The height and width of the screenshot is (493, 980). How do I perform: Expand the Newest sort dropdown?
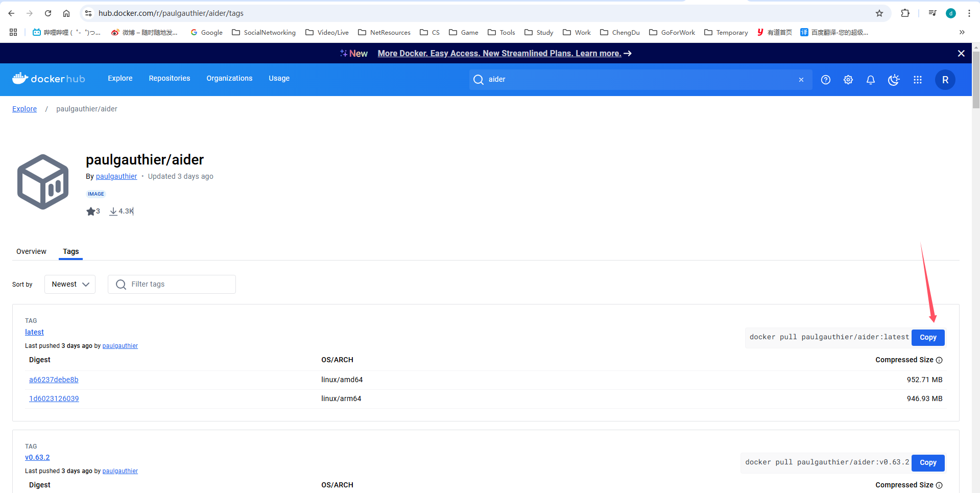(x=70, y=284)
